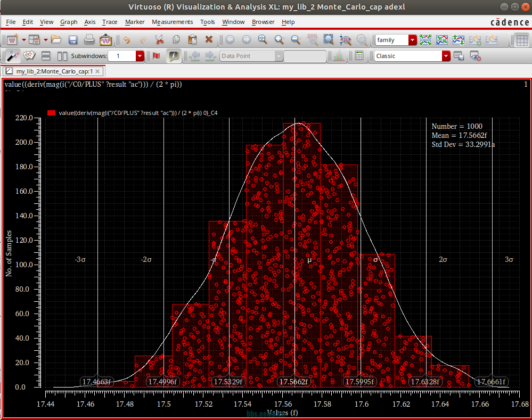The height and width of the screenshot is (420, 532).
Task: Open the Classic workspace dropdown
Action: tap(446, 56)
